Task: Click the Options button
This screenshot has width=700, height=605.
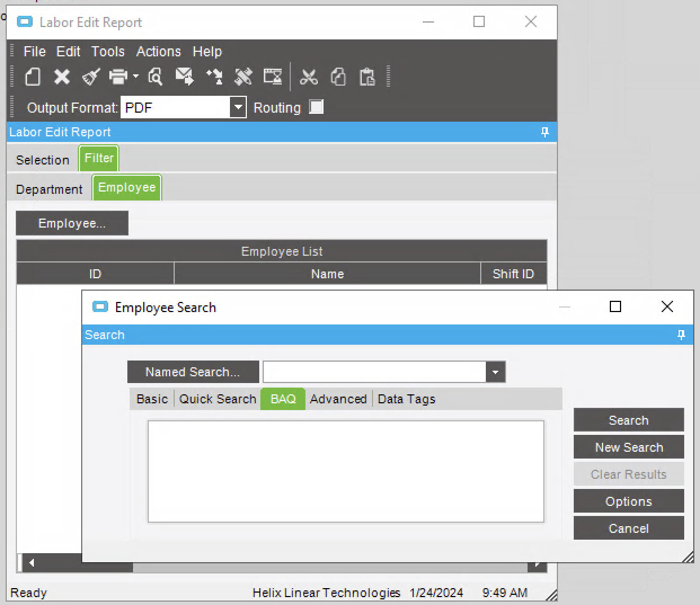Action: (x=629, y=501)
